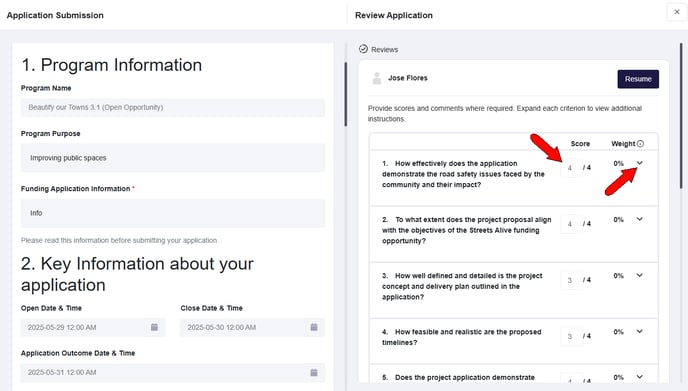Image resolution: width=688 pixels, height=391 pixels.
Task: Click the Open Date & Time field
Action: click(x=93, y=327)
